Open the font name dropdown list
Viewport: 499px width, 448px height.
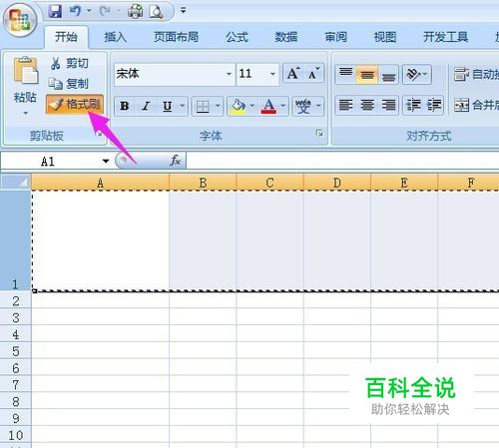pyautogui.click(x=229, y=74)
